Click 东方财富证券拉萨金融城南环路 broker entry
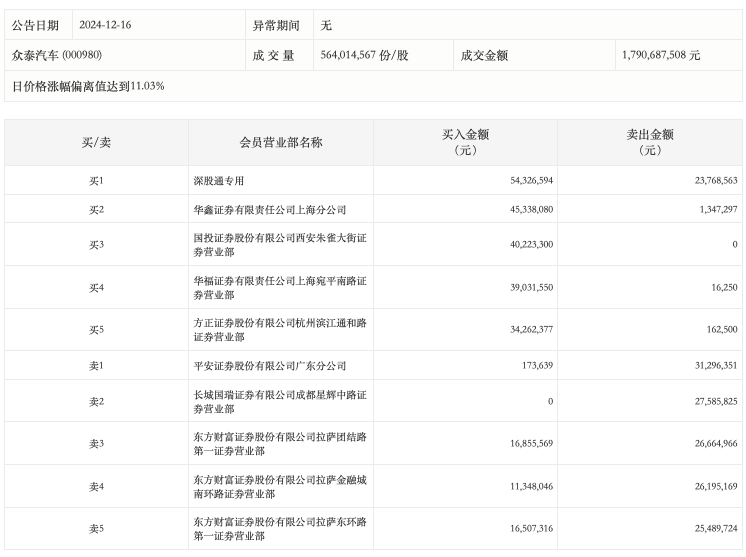The width and height of the screenshot is (746, 557). click(280, 487)
